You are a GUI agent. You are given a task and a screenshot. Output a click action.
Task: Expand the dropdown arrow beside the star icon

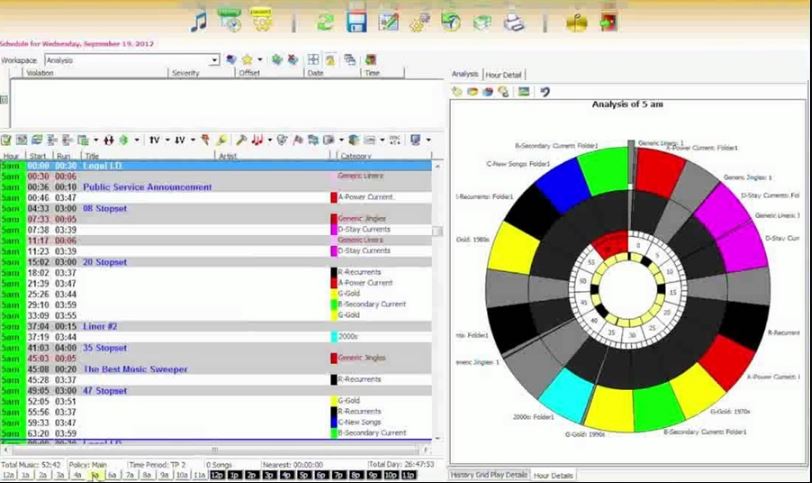click(258, 60)
